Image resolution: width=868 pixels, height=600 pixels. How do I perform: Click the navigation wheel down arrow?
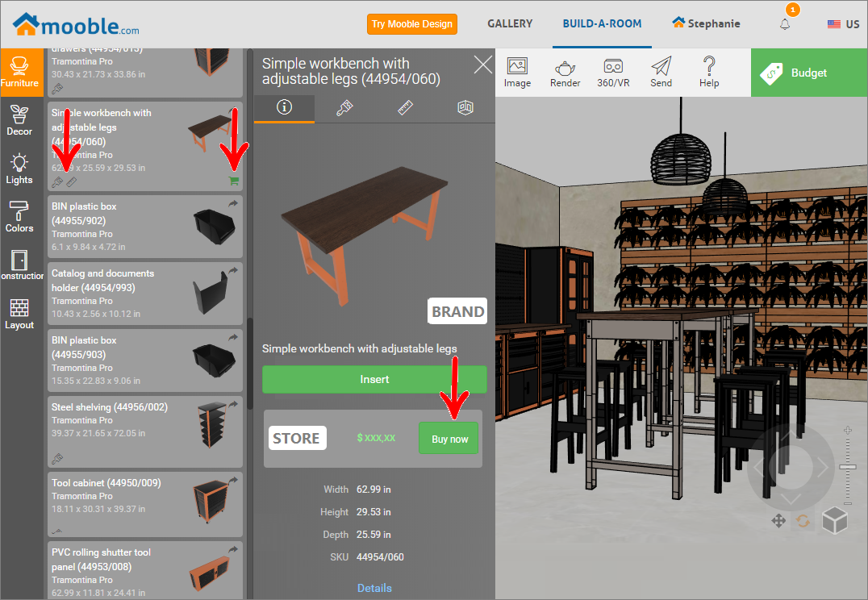click(x=791, y=500)
